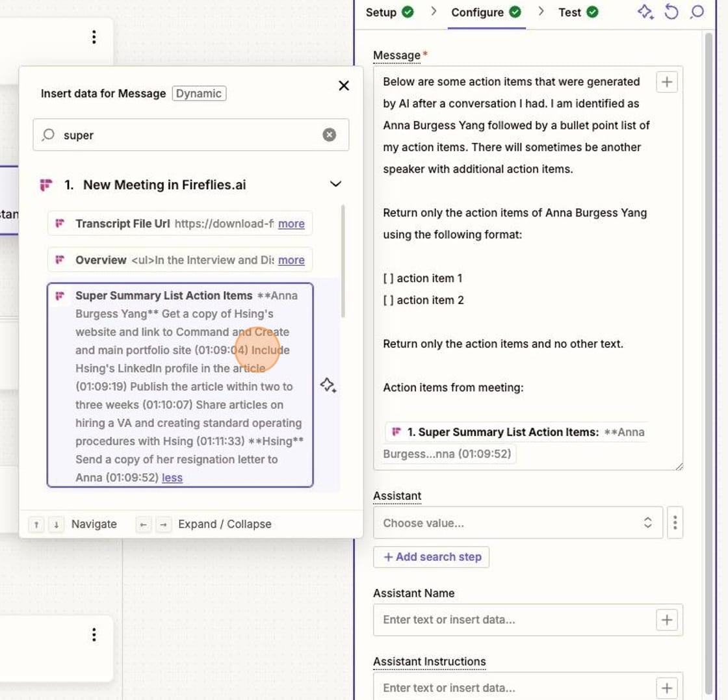Click the down arrow navigate key hint
Screen dimensions: 728x700
pyautogui.click(x=56, y=524)
